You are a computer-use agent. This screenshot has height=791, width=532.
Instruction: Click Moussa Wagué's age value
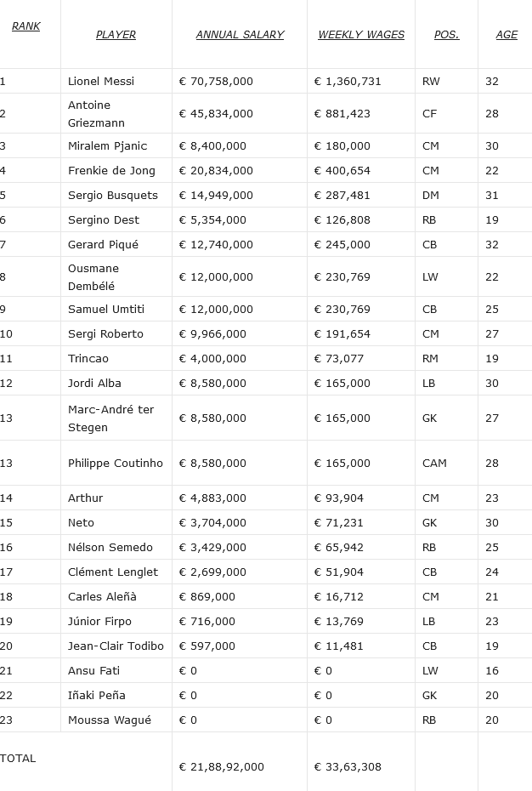tap(492, 720)
